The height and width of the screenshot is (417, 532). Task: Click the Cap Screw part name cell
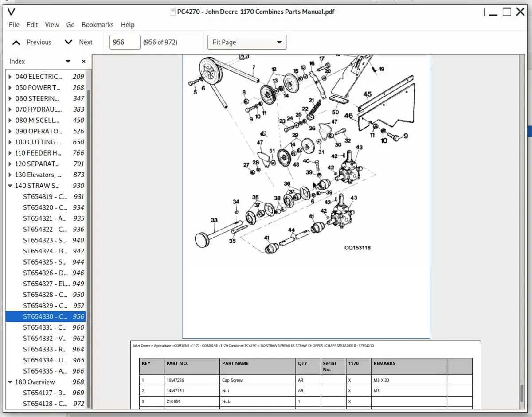[258, 380]
